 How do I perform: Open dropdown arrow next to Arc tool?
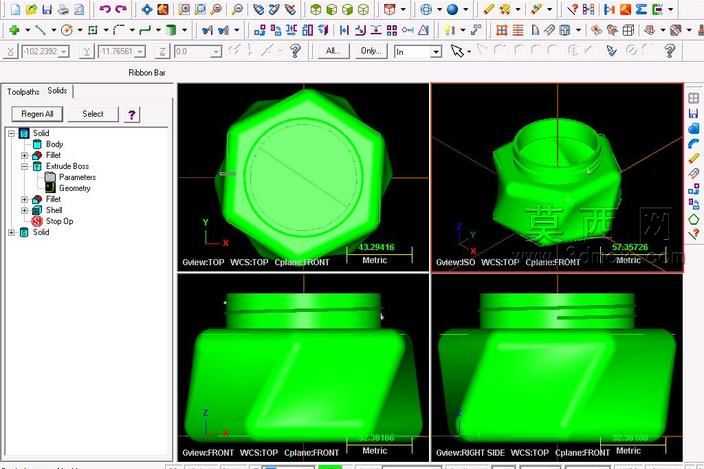pos(80,30)
